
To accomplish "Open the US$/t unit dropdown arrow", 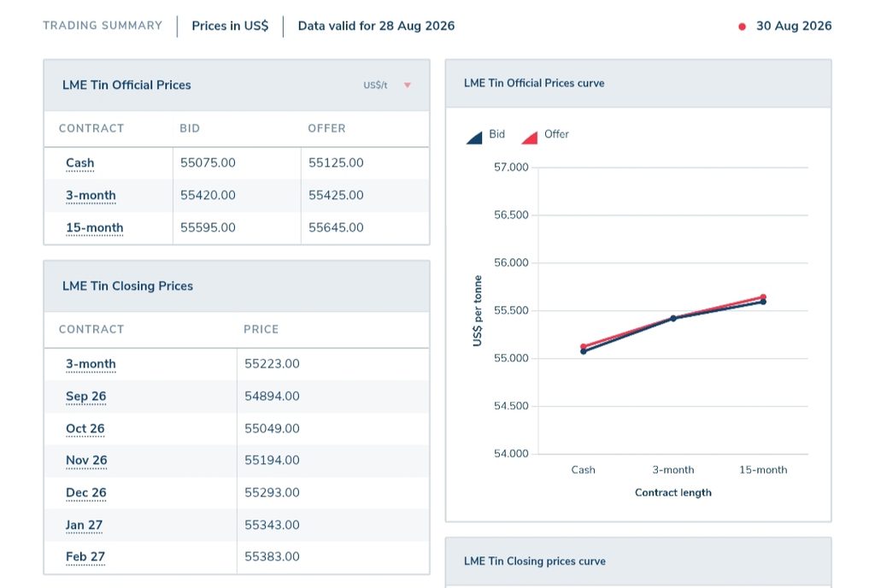I will point(408,85).
